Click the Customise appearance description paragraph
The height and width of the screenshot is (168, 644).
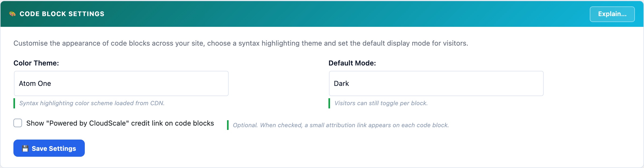(x=241, y=43)
